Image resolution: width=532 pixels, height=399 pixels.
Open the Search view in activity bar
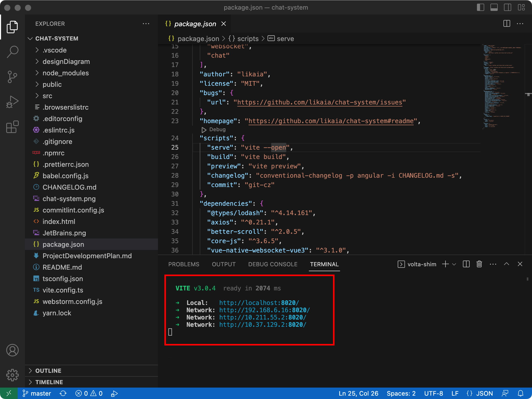click(12, 52)
